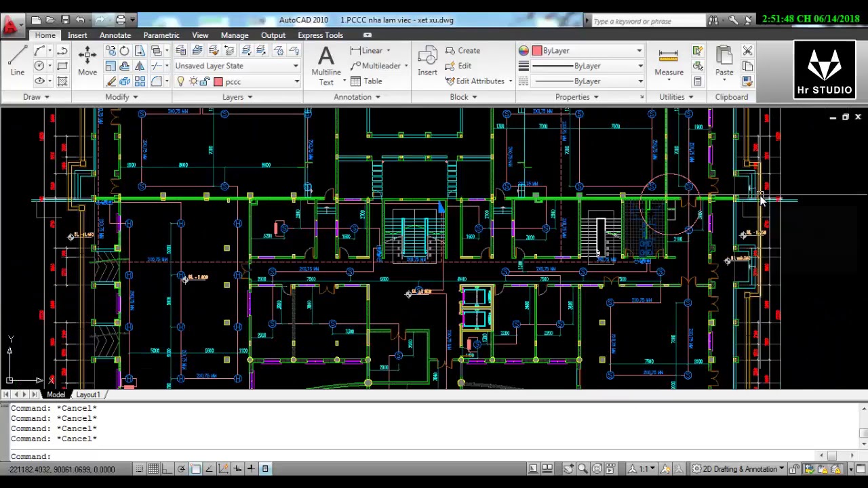Toggle Lineweight display in status bar
The height and width of the screenshot is (488, 868).
pos(251,468)
